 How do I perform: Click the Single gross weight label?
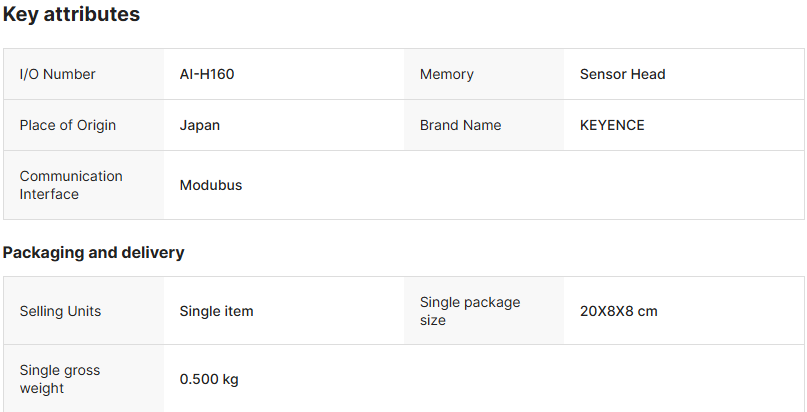click(x=60, y=379)
